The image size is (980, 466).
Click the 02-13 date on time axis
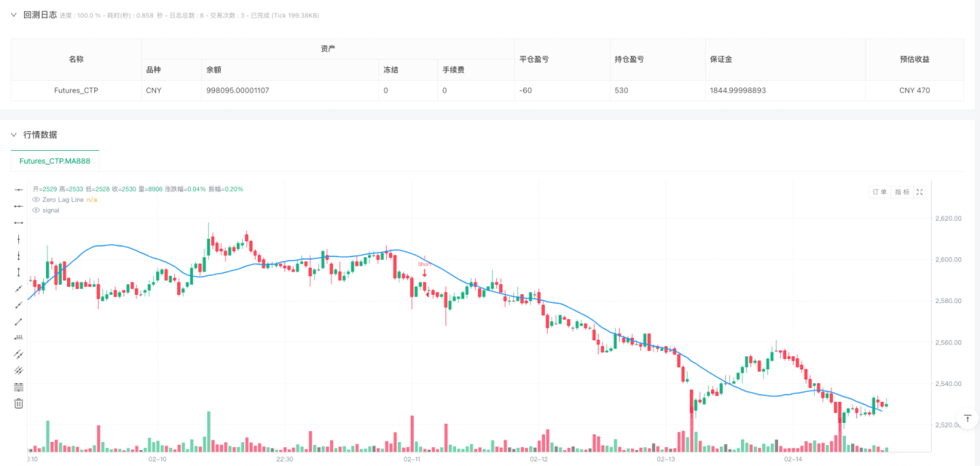coord(665,458)
